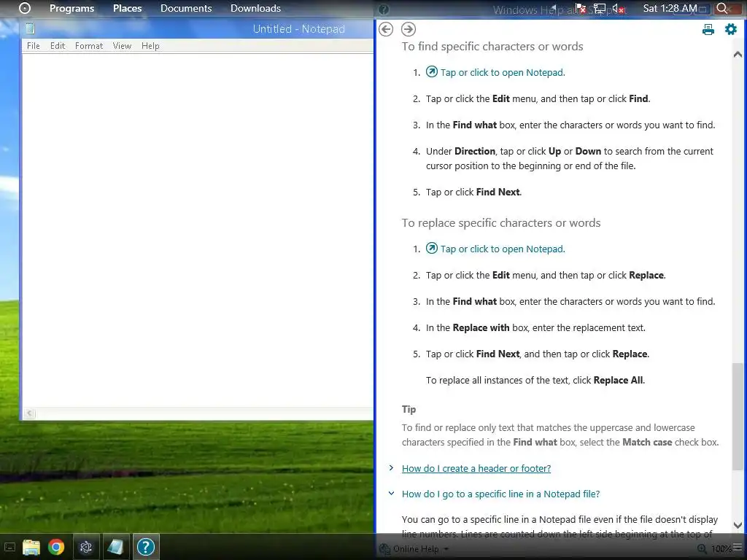Click the arrow icon beside first open Notepad link
This screenshot has width=747, height=560.
(432, 72)
